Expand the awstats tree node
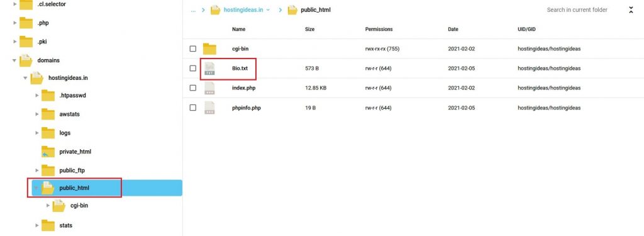This screenshot has width=644, height=236. tap(37, 115)
